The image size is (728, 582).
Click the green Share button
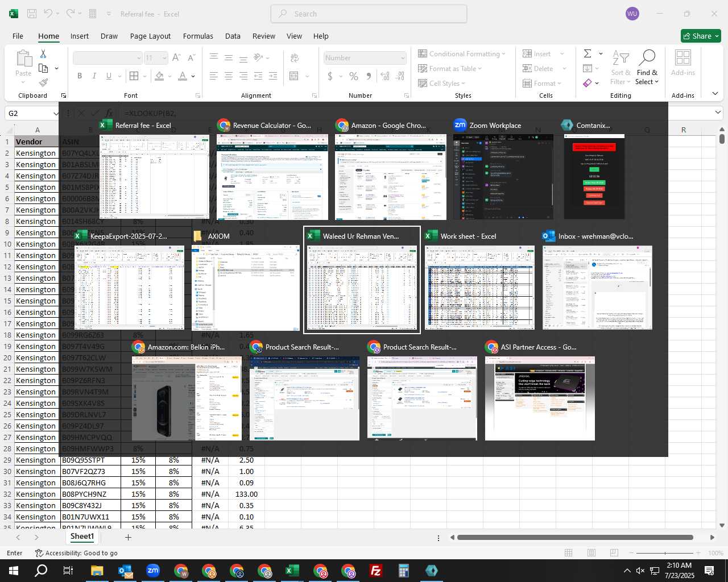(x=701, y=36)
